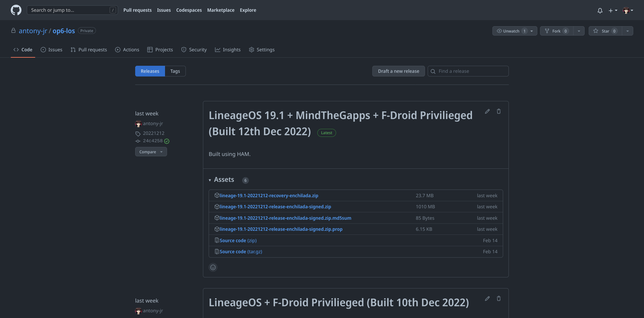Switch to the Tags view
Image resolution: width=644 pixels, height=318 pixels.
175,71
